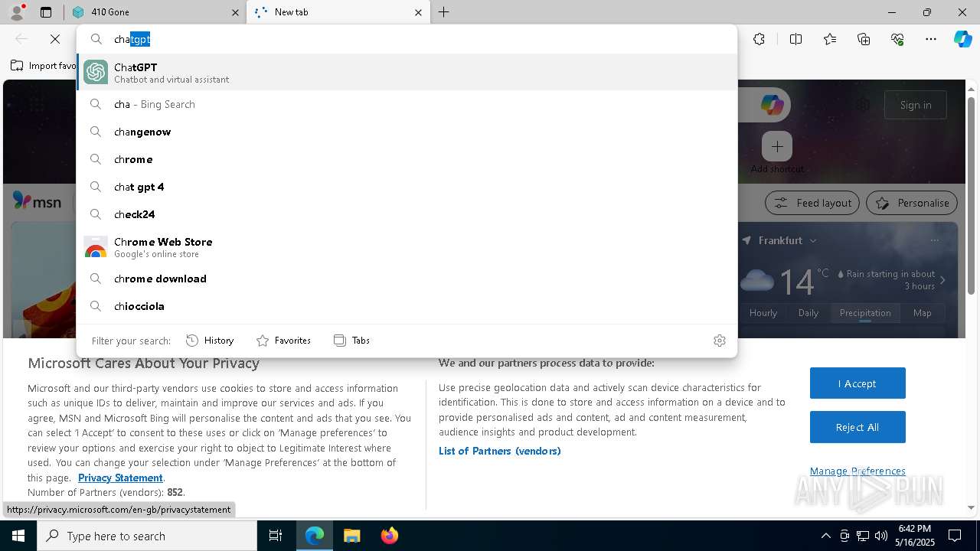Viewport: 980px width, 551px height.
Task: Expand the weather forecast arrow
Action: click(942, 280)
